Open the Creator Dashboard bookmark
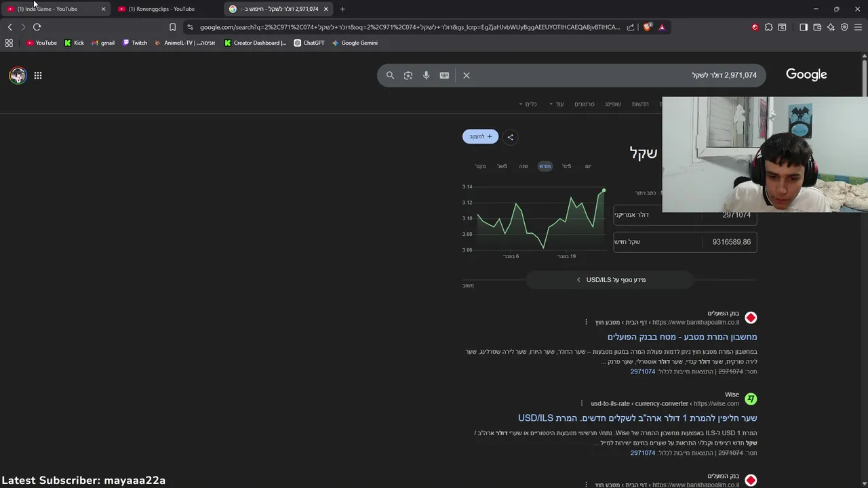The height and width of the screenshot is (488, 868). 255,43
